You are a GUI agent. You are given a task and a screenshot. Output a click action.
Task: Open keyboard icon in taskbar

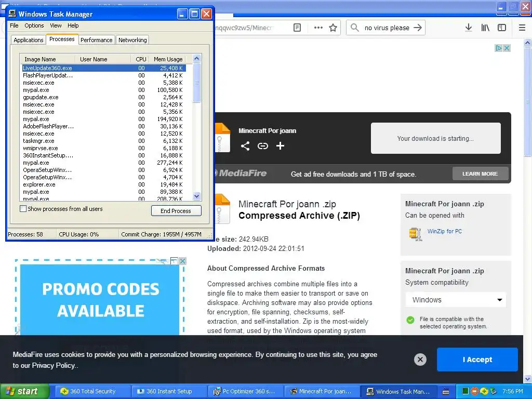(x=446, y=392)
